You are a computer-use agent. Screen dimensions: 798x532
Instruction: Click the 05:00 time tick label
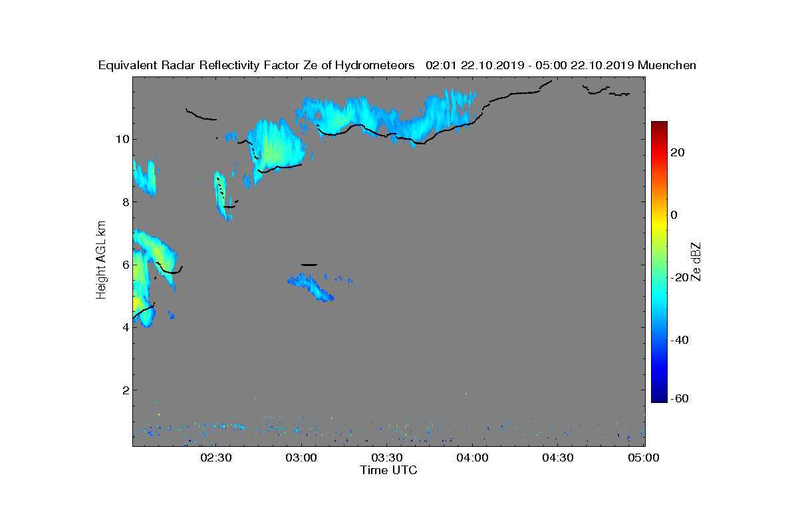pyautogui.click(x=644, y=458)
